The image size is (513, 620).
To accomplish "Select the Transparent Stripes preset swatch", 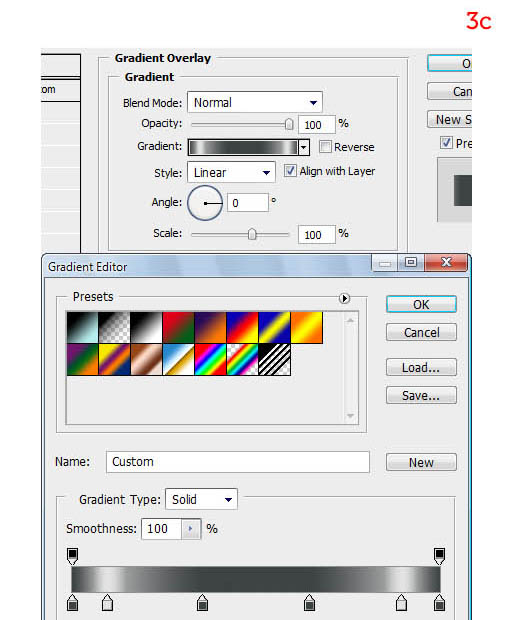I will (x=274, y=359).
